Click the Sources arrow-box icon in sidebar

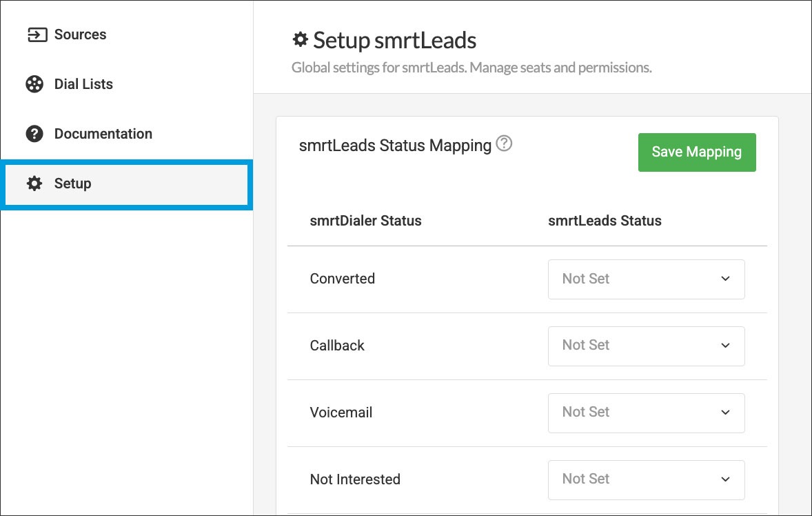pyautogui.click(x=37, y=34)
